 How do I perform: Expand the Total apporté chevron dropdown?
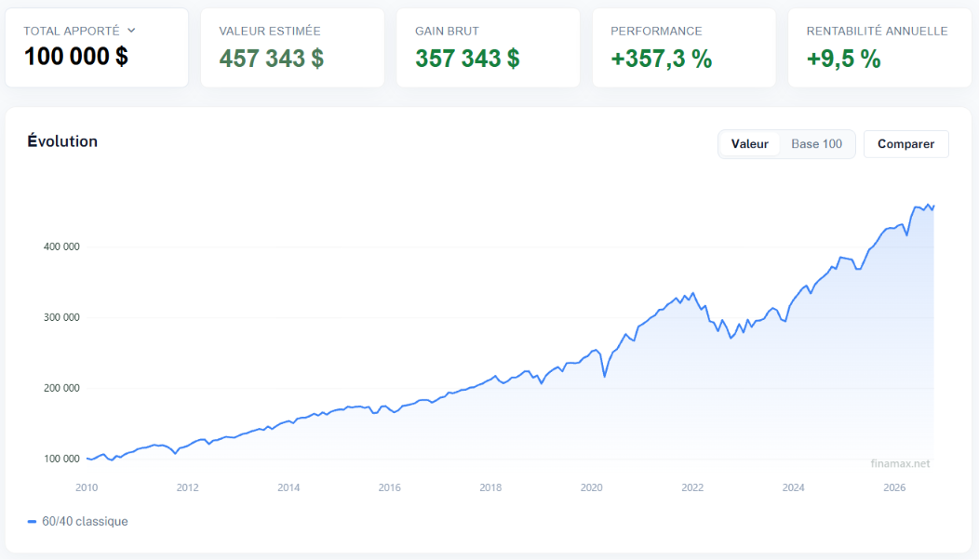click(x=131, y=31)
